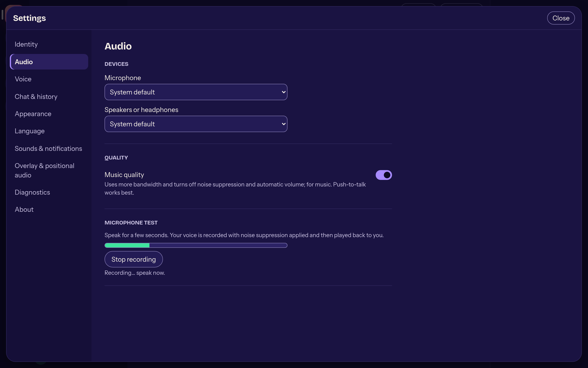This screenshot has height=368, width=588.
Task: Go to the Voice settings section
Action: click(x=49, y=79)
